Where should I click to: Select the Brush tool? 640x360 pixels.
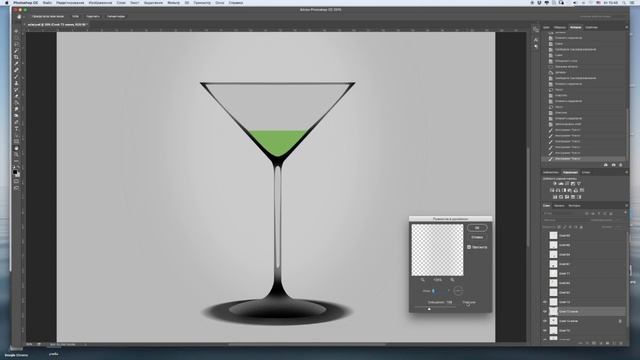[x=16, y=77]
